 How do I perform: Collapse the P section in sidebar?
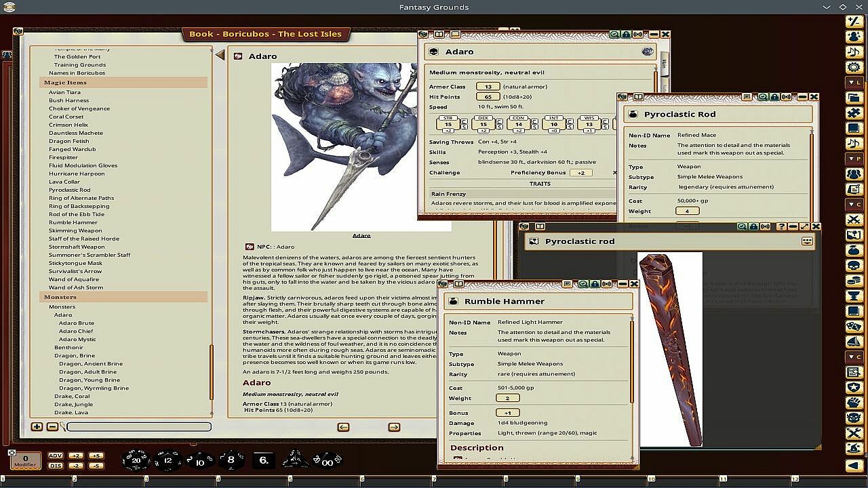pyautogui.click(x=854, y=159)
